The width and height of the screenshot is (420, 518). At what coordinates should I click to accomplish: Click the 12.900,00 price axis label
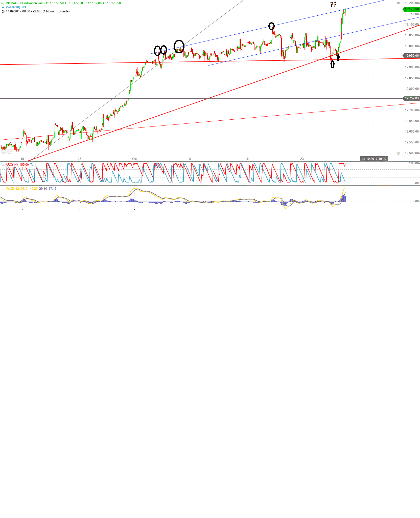click(x=412, y=67)
